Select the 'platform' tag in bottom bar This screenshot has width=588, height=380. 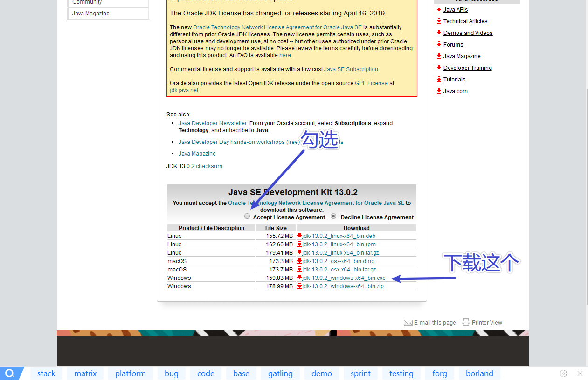click(x=131, y=373)
